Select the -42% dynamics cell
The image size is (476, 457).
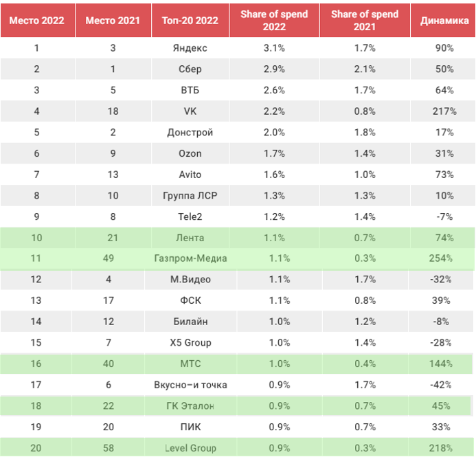(x=444, y=385)
